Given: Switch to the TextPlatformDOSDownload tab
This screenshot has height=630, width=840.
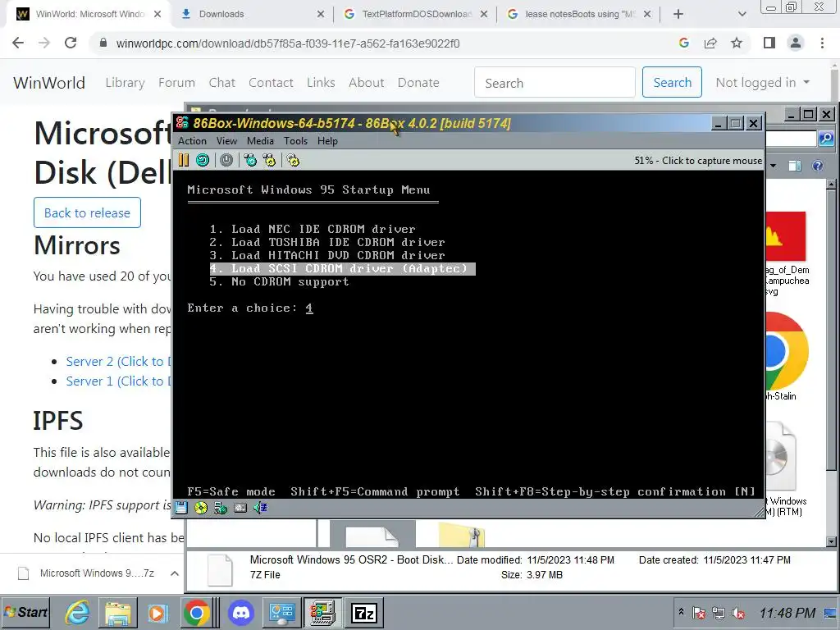Looking at the screenshot, I should (417, 14).
